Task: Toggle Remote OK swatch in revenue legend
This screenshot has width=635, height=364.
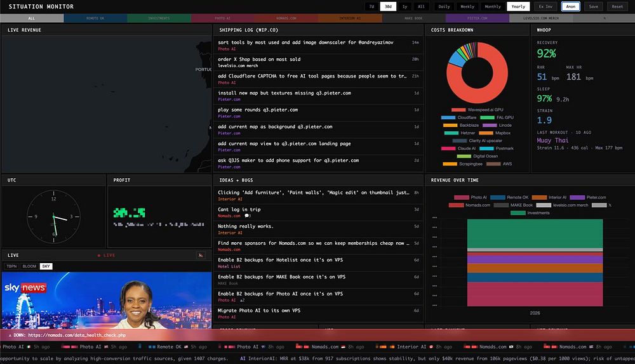Action: [498, 197]
